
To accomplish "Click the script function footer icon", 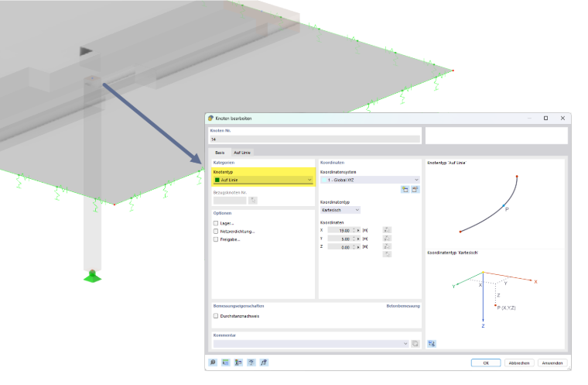I will (264, 363).
